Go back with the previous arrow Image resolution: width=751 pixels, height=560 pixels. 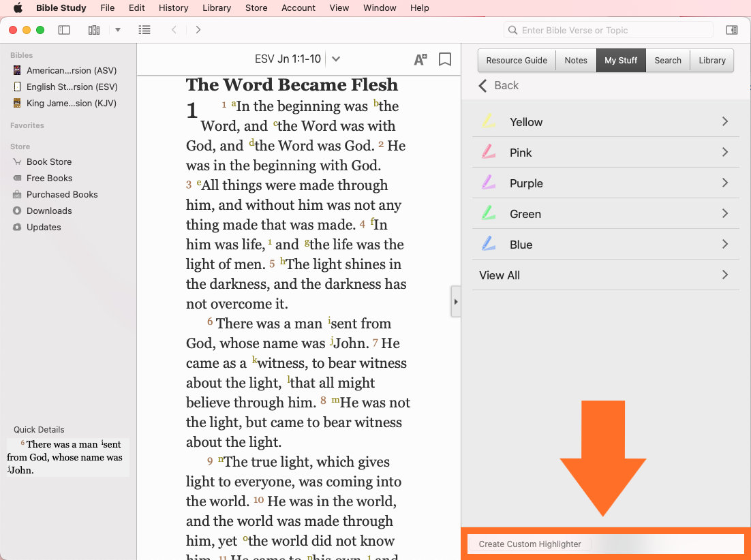pos(174,30)
